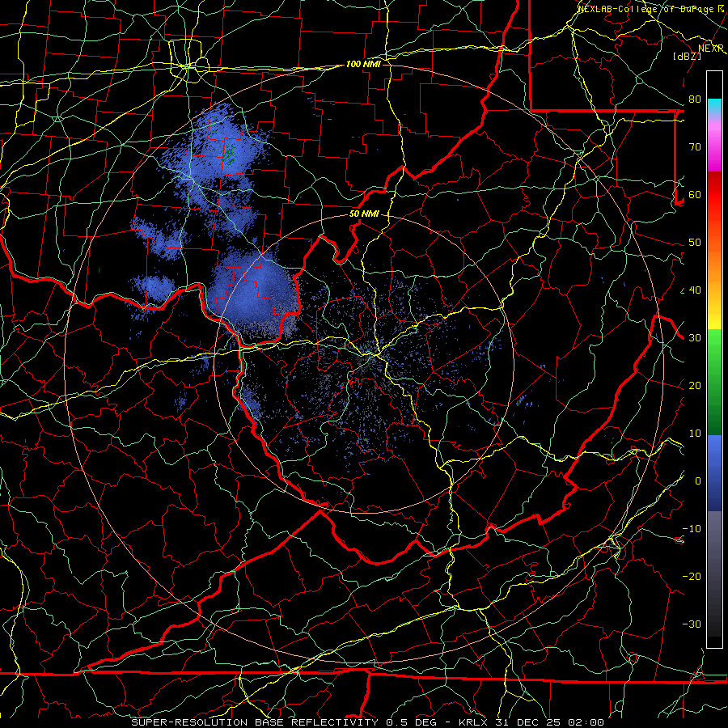728x728 pixels.
Task: Click the -30 value on the dBZ scale
Action: (x=692, y=624)
